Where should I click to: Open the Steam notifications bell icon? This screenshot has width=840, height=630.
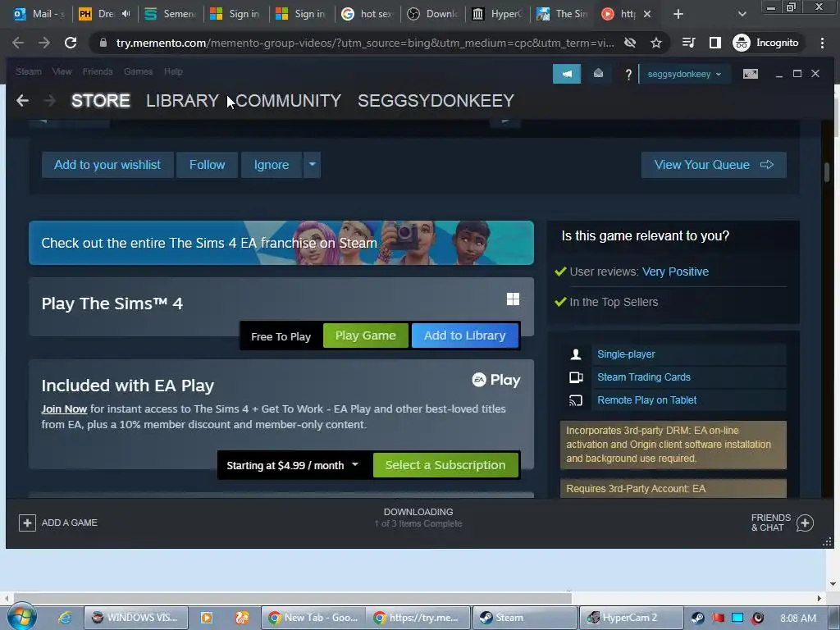coord(598,73)
